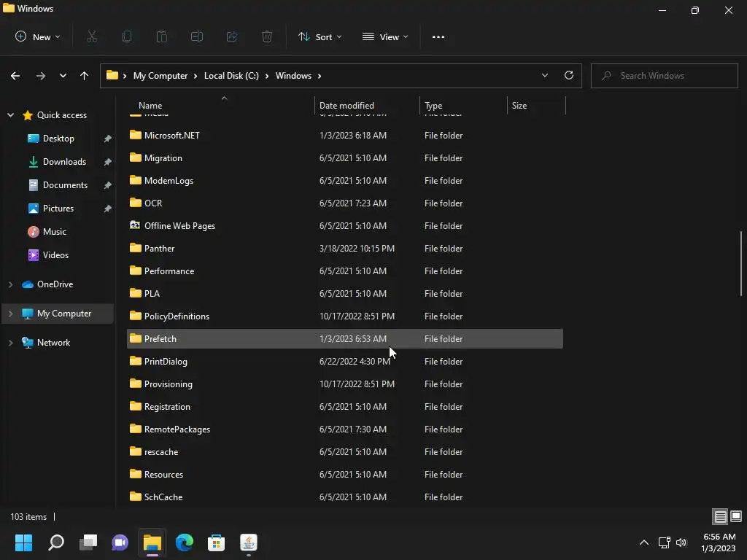Select the SchCache folder
Image resolution: width=747 pixels, height=560 pixels.
(345, 497)
